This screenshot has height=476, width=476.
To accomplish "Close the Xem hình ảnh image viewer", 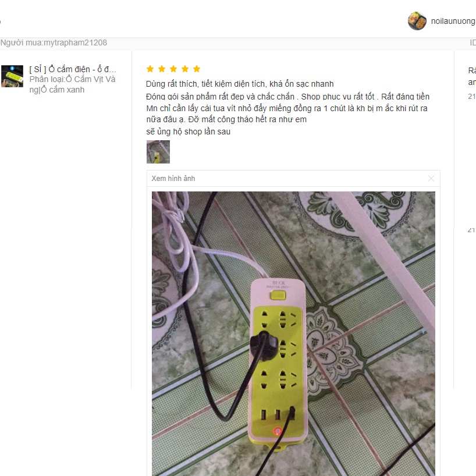I will [431, 179].
